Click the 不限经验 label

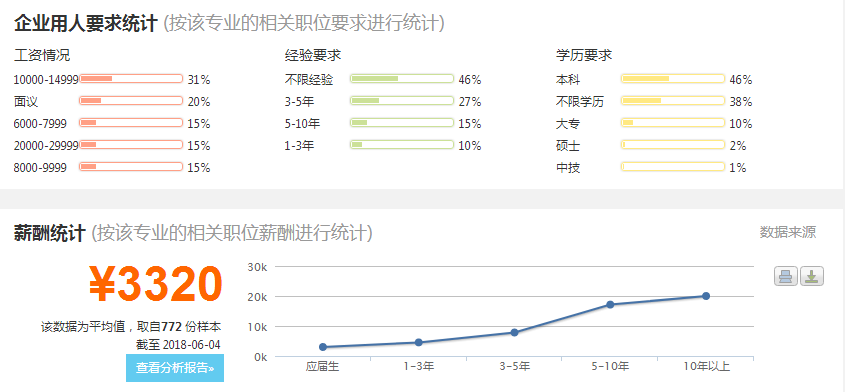coord(309,80)
